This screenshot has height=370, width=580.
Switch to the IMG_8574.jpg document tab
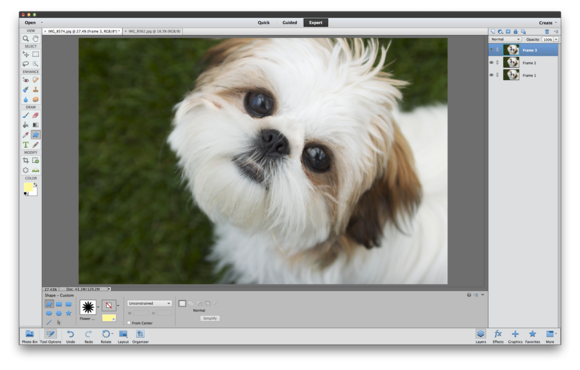point(82,31)
